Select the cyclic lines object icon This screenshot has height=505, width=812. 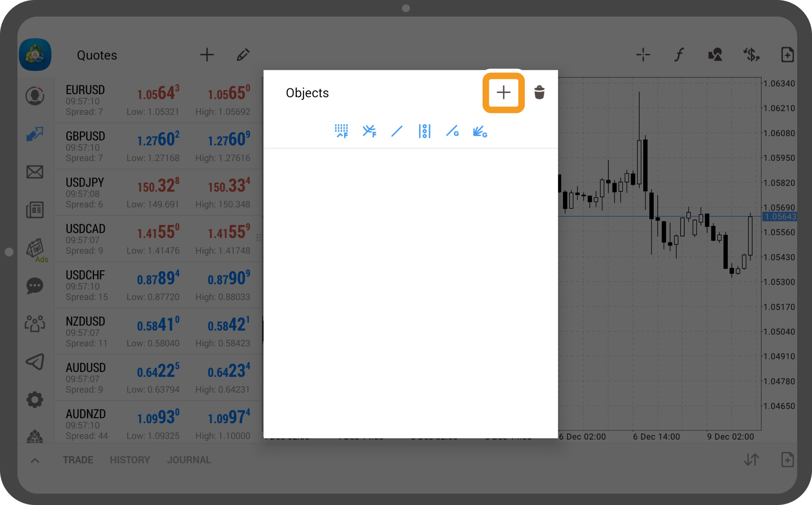[x=424, y=131]
